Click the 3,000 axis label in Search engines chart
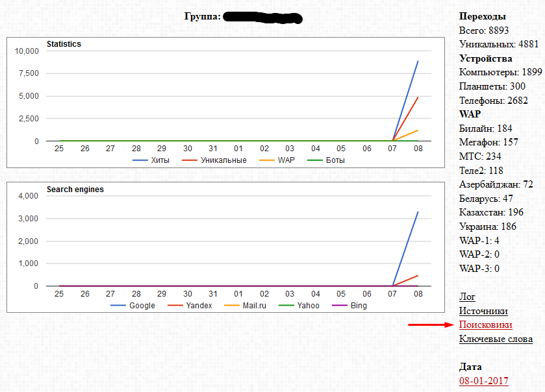 [28, 219]
